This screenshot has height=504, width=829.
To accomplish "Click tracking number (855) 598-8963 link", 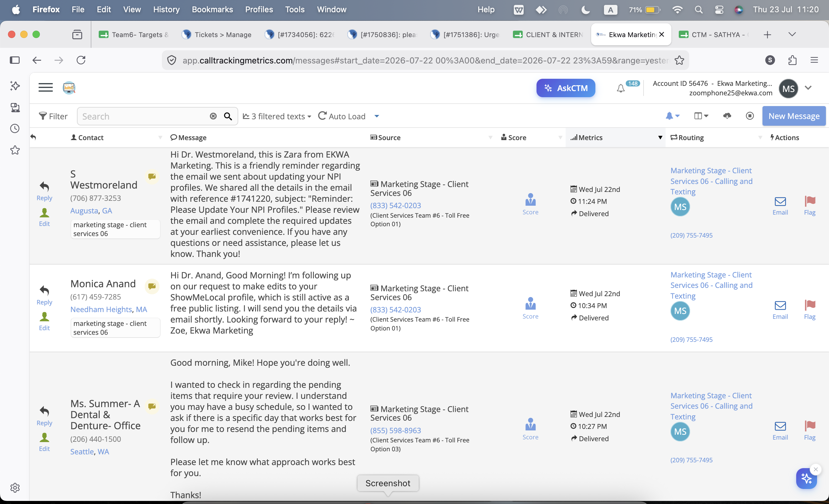I will 395,430.
